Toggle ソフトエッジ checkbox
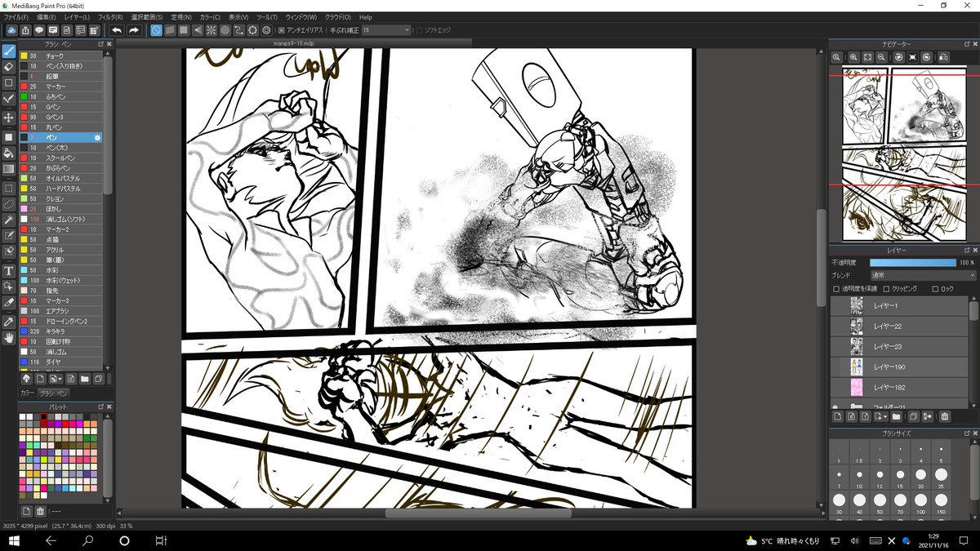This screenshot has height=551, width=980. (420, 30)
